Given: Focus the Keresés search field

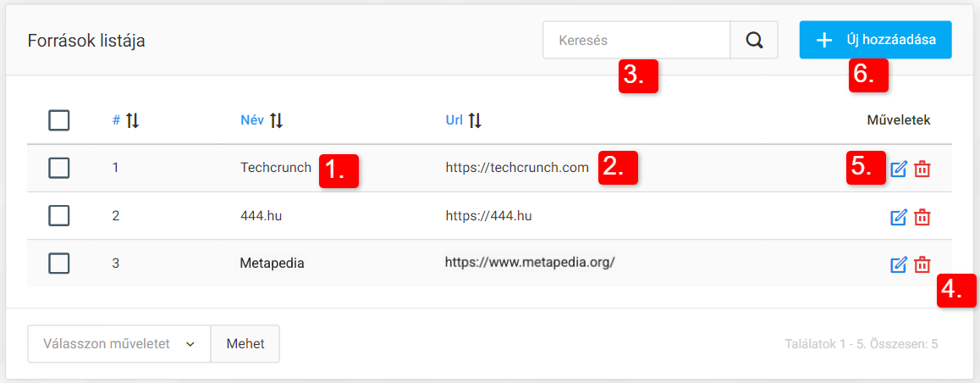Looking at the screenshot, I should point(636,40).
